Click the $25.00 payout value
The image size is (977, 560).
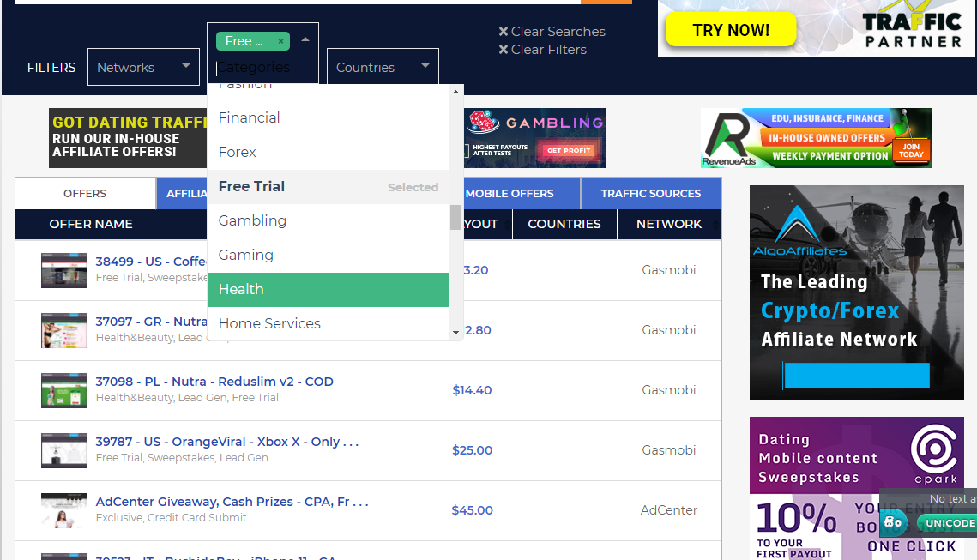tap(472, 449)
